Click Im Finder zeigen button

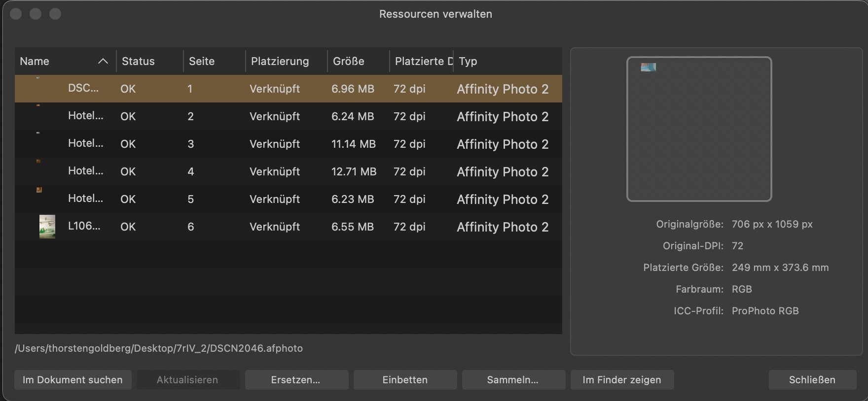pos(622,380)
